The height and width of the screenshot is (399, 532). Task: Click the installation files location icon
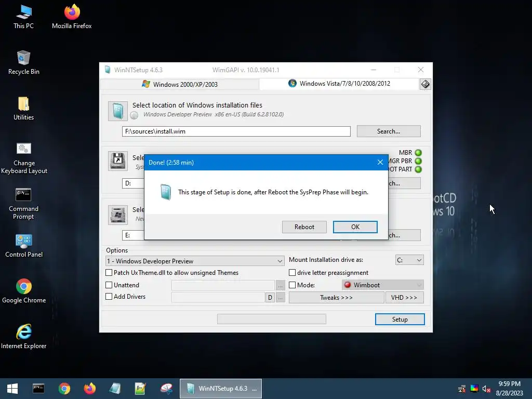(x=118, y=111)
